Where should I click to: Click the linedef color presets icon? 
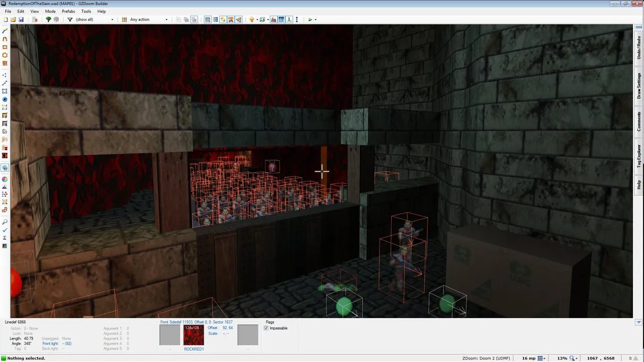click(124, 20)
